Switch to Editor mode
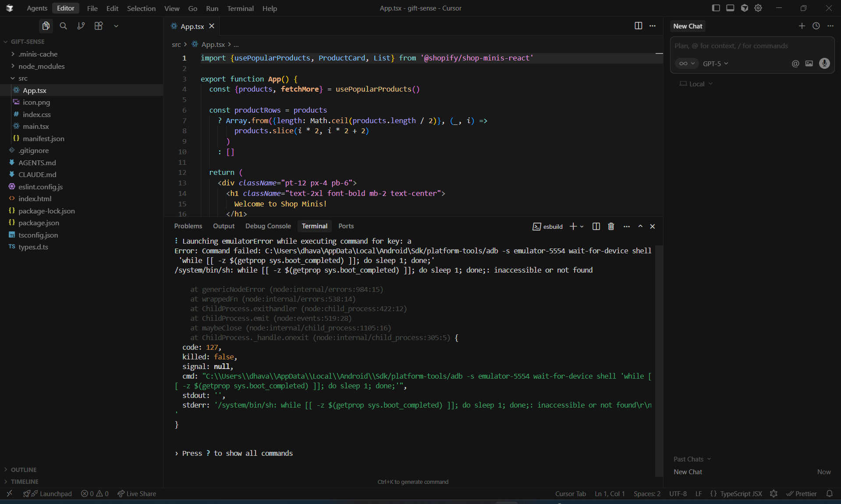841x504 pixels. tap(66, 8)
